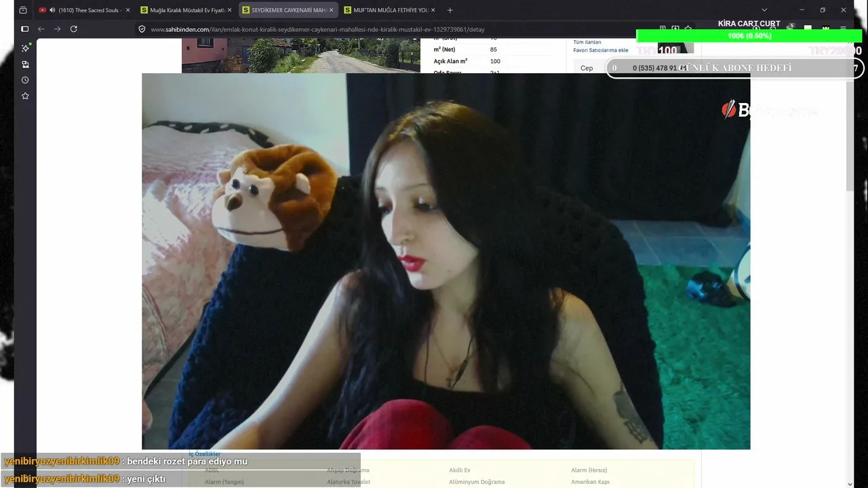Switch to the Thee Sacred Souls YouTube tab

(85, 10)
